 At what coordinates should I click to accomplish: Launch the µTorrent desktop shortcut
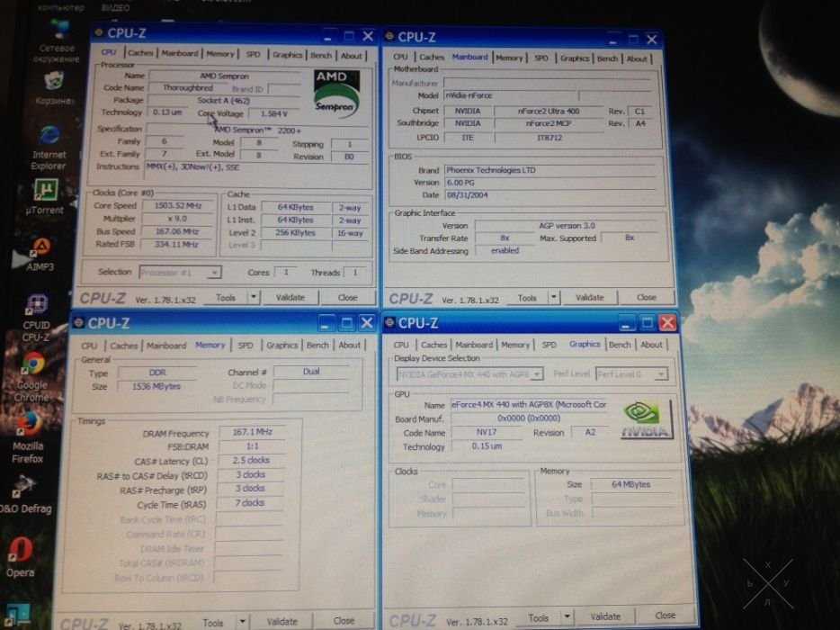(x=45, y=197)
